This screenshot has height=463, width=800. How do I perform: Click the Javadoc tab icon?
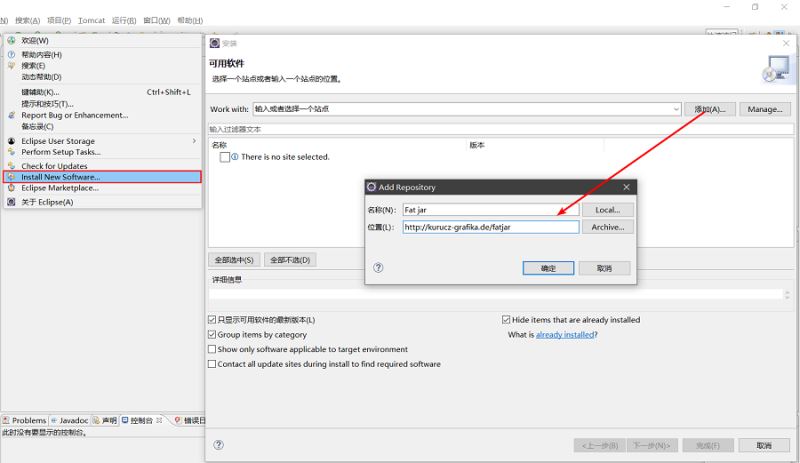coord(54,420)
